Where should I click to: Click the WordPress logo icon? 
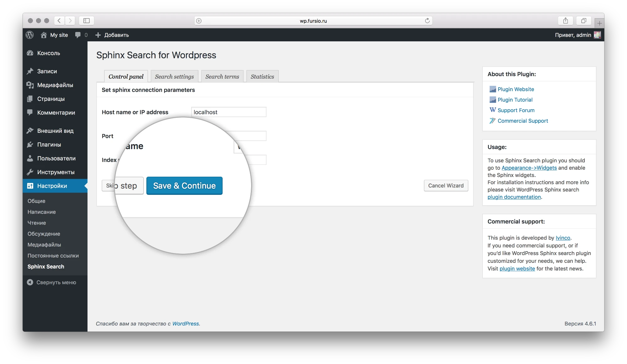pyautogui.click(x=30, y=35)
